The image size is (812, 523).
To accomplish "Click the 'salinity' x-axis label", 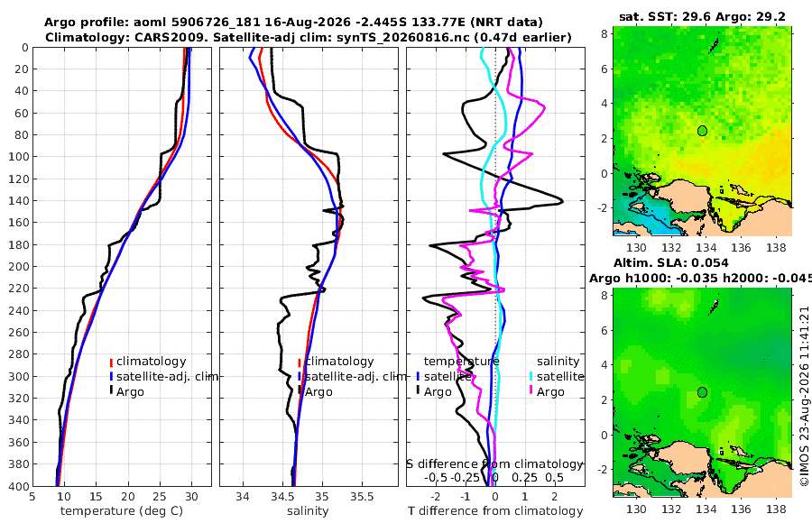I will click(x=308, y=511).
